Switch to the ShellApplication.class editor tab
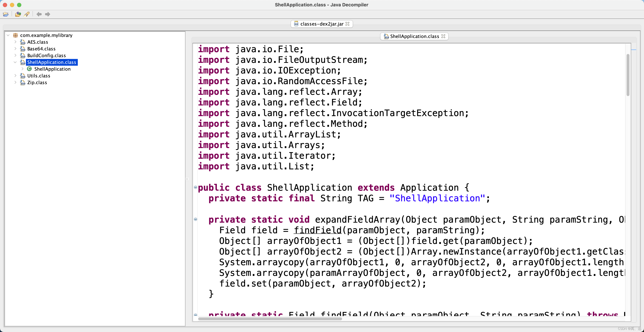The height and width of the screenshot is (332, 644). pyautogui.click(x=414, y=37)
